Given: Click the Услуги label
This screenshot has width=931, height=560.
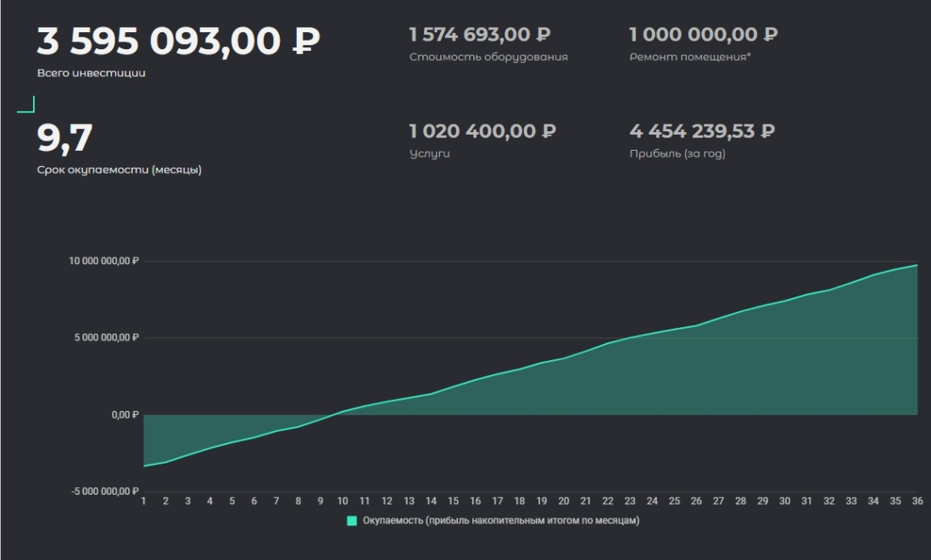Looking at the screenshot, I should [429, 154].
